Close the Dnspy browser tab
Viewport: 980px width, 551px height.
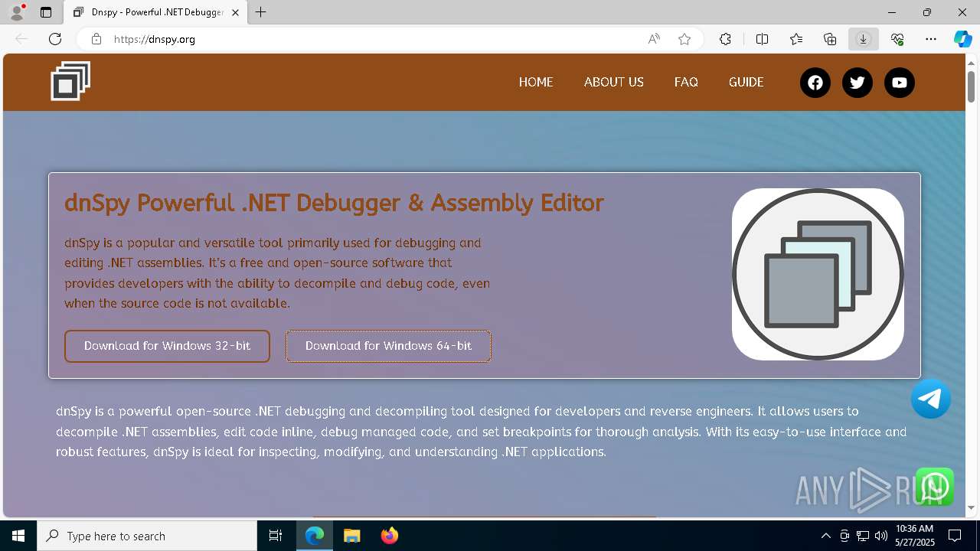pyautogui.click(x=235, y=12)
